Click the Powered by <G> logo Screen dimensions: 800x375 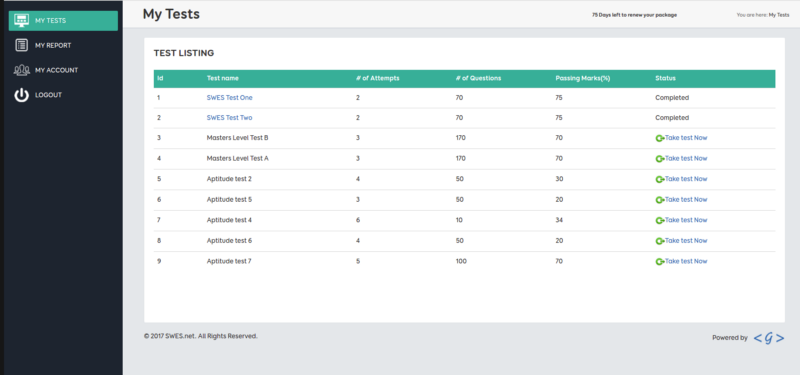coord(769,338)
